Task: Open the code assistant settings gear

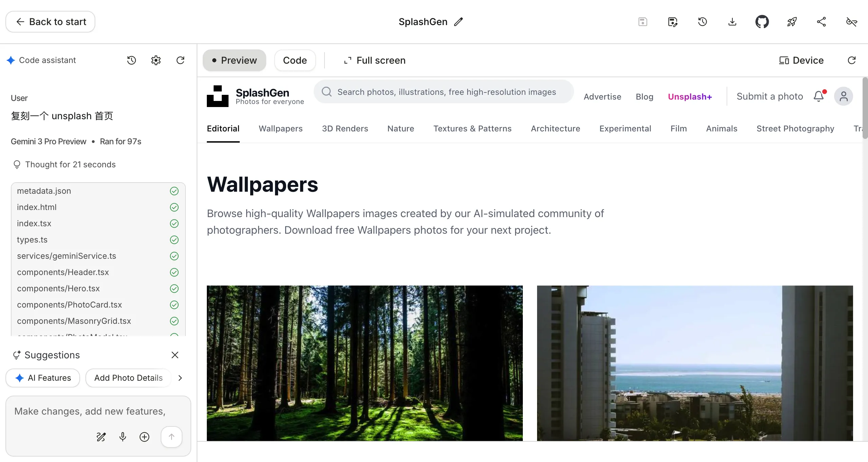Action: point(156,60)
